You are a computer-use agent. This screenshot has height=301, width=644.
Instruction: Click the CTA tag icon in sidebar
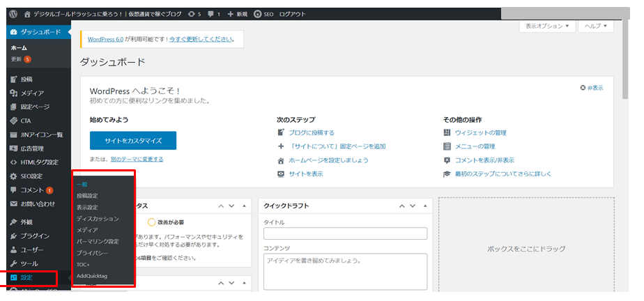pyautogui.click(x=13, y=121)
